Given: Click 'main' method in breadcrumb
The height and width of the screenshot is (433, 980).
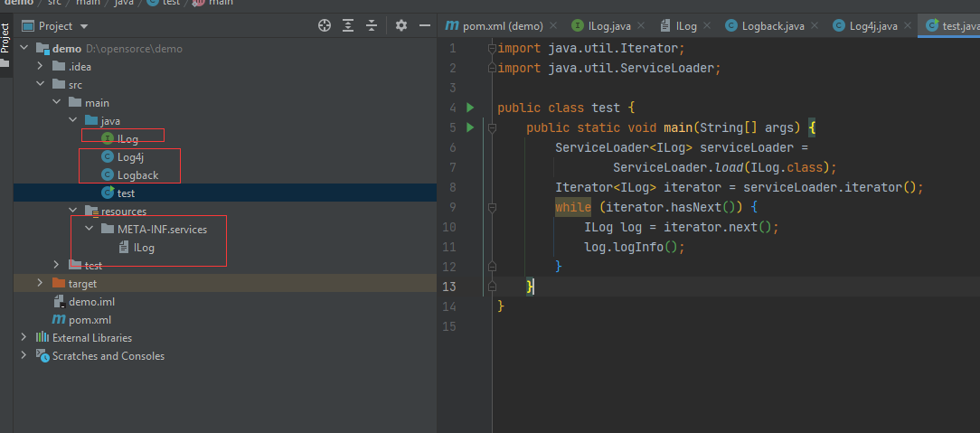Looking at the screenshot, I should tap(221, 3).
